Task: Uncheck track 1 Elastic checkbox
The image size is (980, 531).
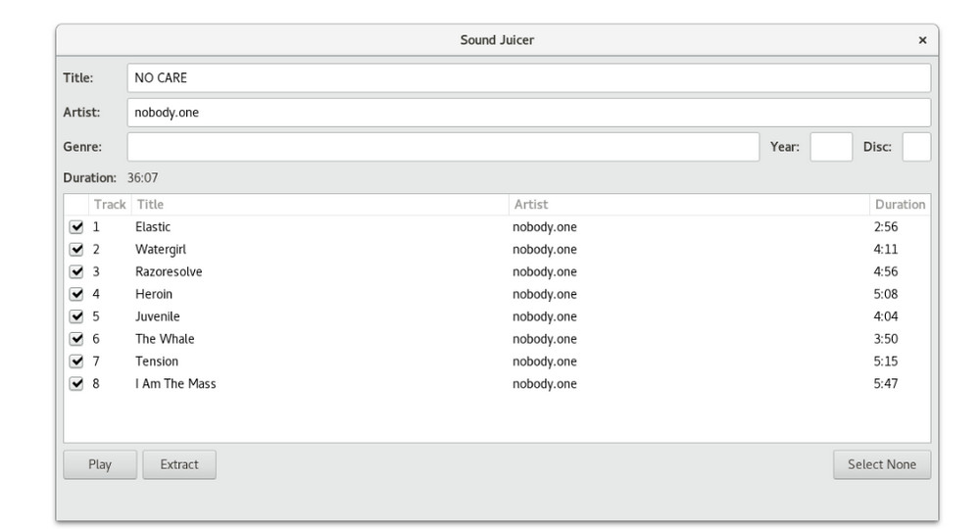Action: (x=76, y=226)
